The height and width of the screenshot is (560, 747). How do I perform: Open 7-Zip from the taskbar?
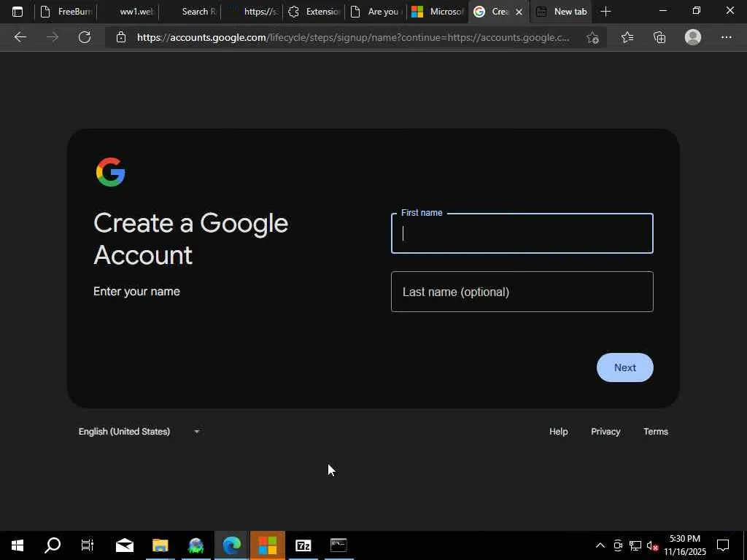303,545
